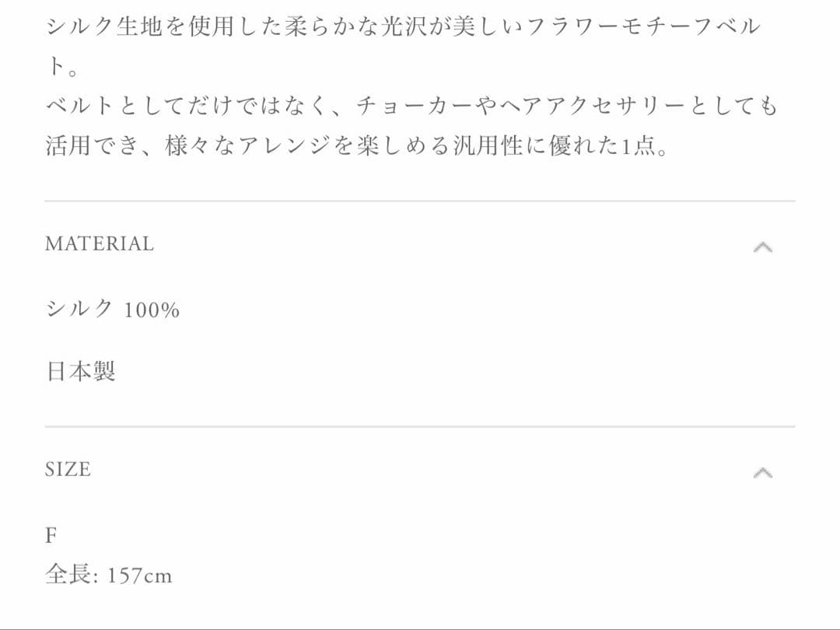Click the text シルク 100%

(111, 309)
